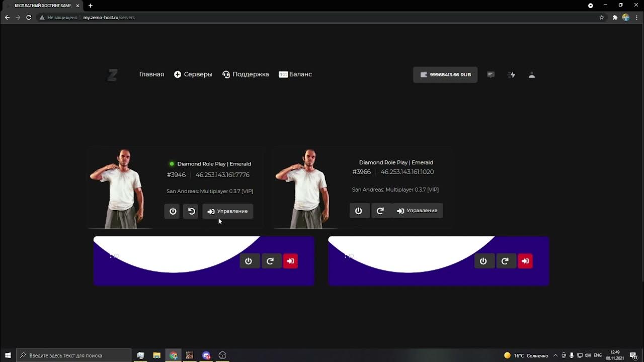This screenshot has width=644, height=362.
Task: Click server ID #3966
Action: click(362, 172)
